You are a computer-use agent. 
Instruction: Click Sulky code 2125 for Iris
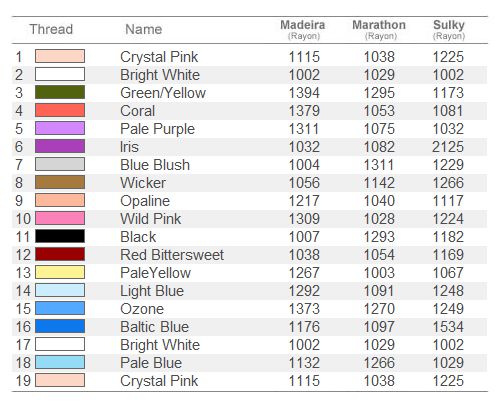click(448, 147)
